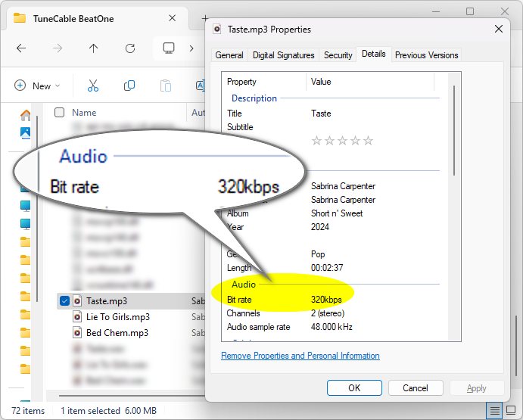
Task: Click the Rename icon in Explorer's toolbar
Action: (x=200, y=86)
